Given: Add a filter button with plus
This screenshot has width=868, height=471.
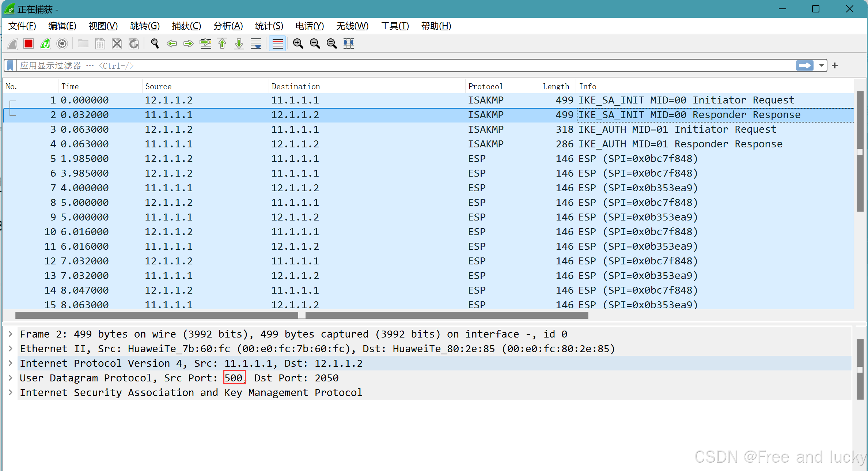Looking at the screenshot, I should tap(835, 66).
